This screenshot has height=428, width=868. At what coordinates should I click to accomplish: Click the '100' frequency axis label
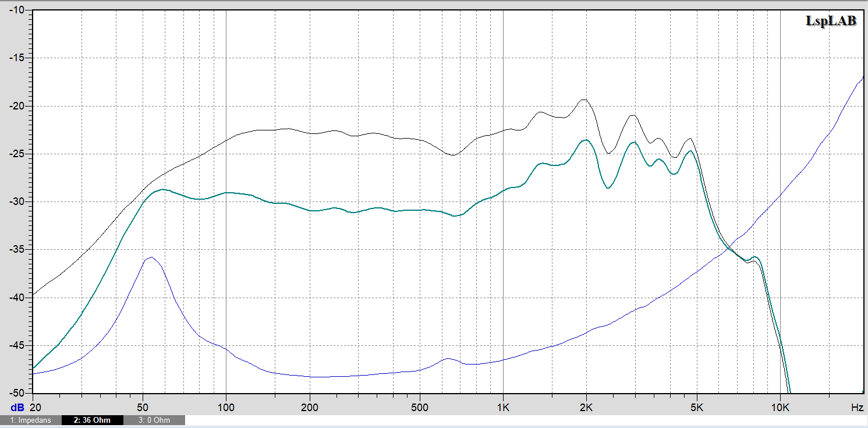[x=226, y=406]
